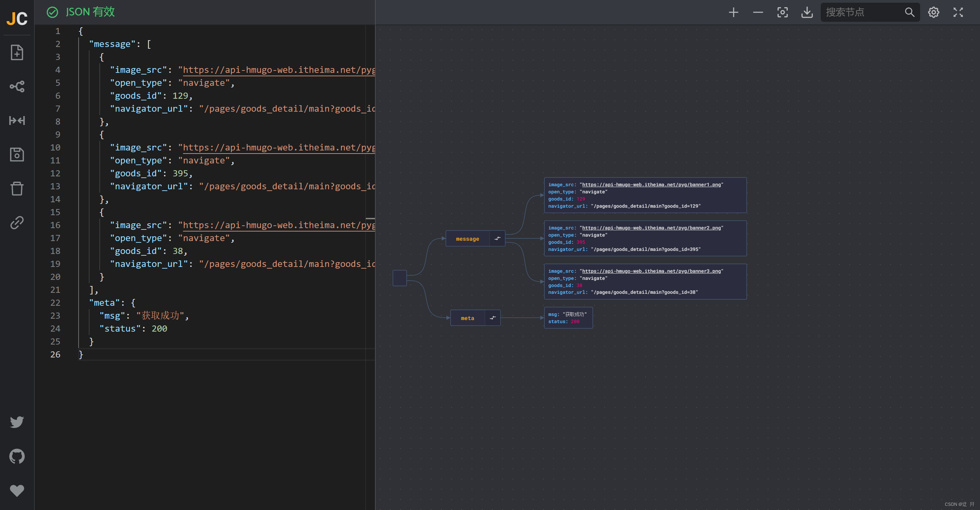Click navigator_url key on line 13

click(149, 186)
